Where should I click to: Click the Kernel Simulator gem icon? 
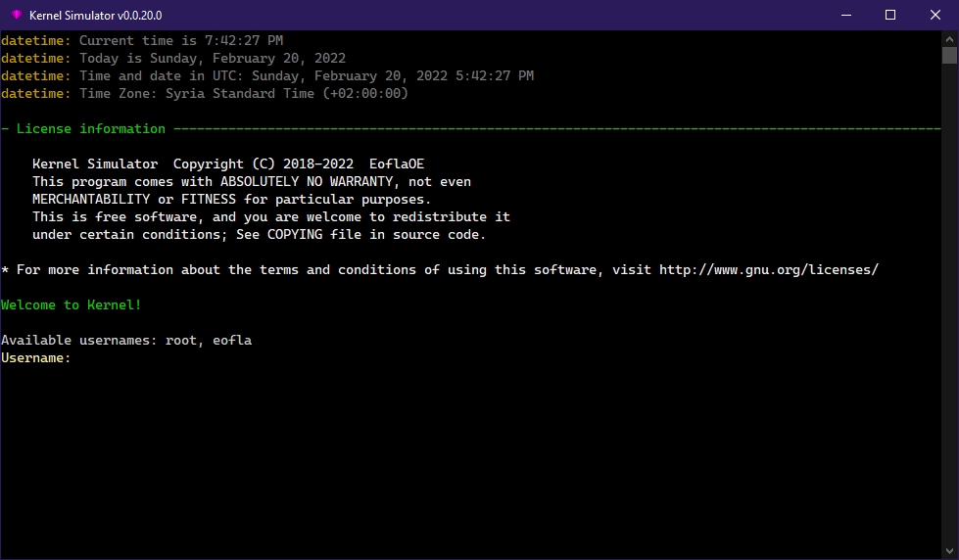tap(16, 15)
